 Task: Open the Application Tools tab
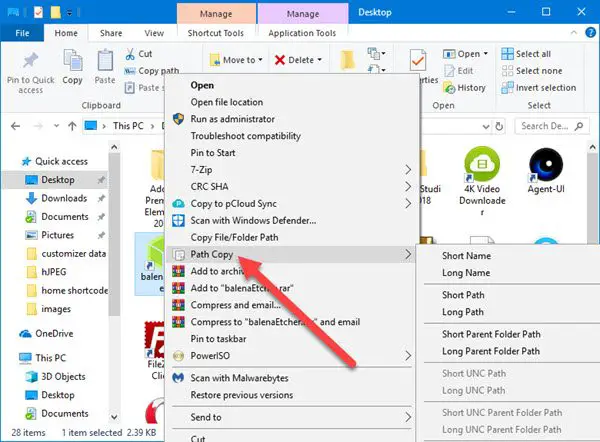[x=302, y=33]
